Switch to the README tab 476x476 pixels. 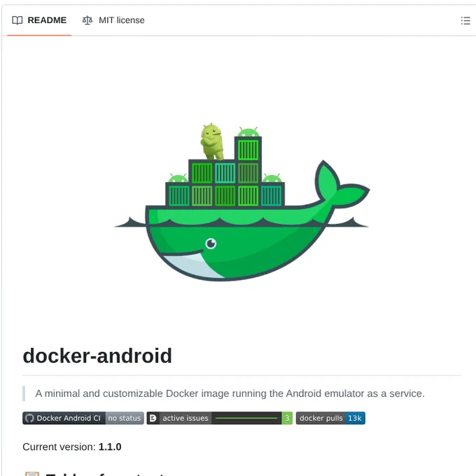coord(39,20)
